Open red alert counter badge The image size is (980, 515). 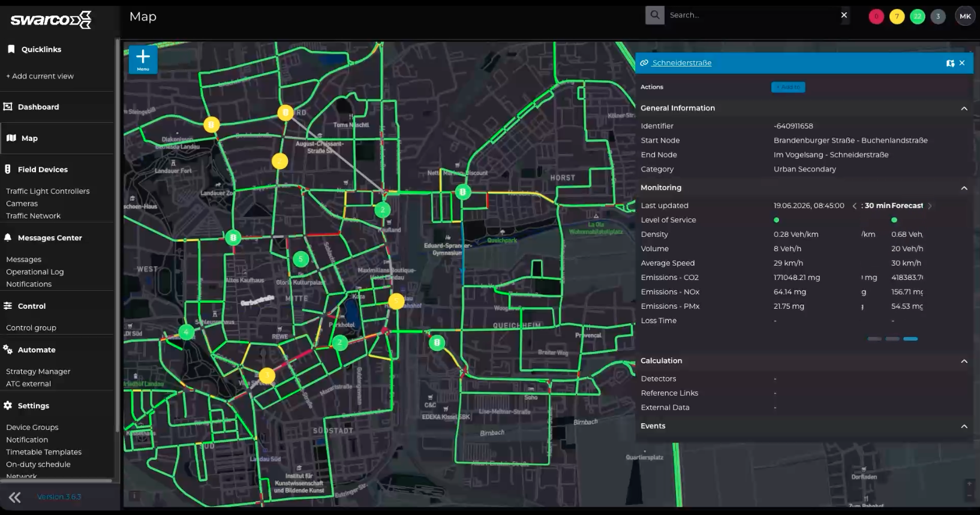[876, 16]
